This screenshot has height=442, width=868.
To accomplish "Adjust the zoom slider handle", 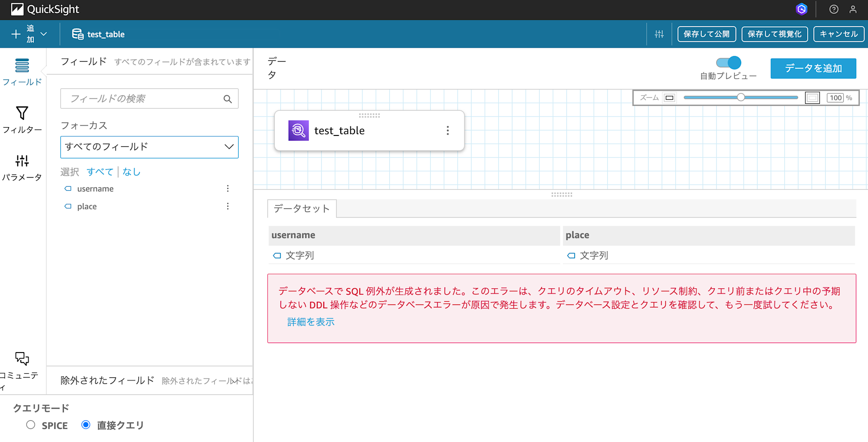I will point(741,97).
